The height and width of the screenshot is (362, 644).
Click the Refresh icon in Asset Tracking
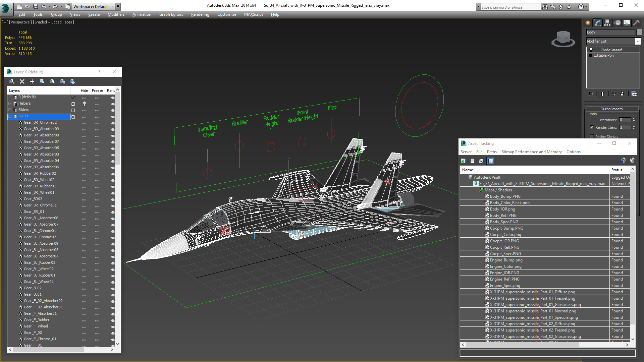point(463,161)
